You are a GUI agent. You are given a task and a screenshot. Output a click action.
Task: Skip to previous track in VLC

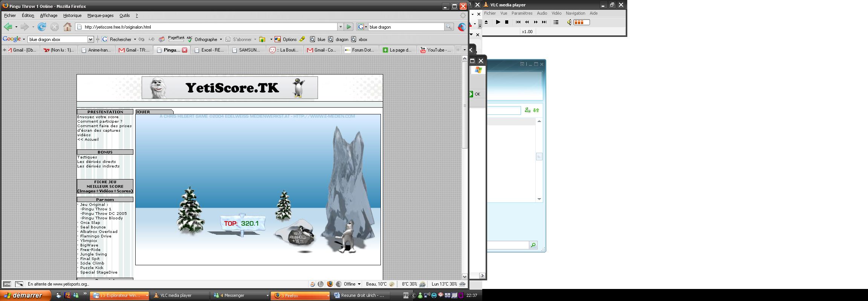pyautogui.click(x=518, y=22)
